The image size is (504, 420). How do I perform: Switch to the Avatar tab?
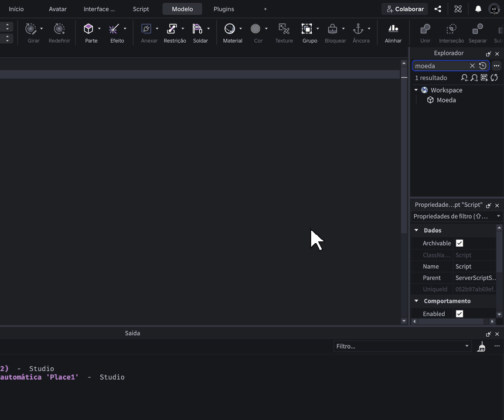click(x=58, y=9)
